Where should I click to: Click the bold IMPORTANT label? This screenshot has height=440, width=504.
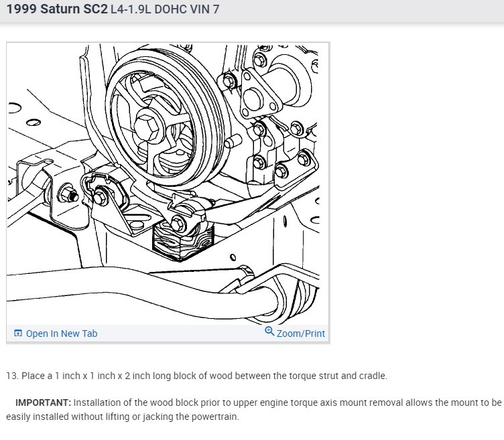(x=43, y=402)
